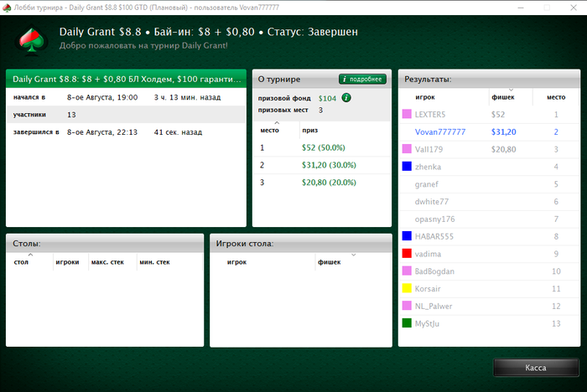587x392 pixels.
Task: Select player MyStJu in results
Action: click(489, 323)
